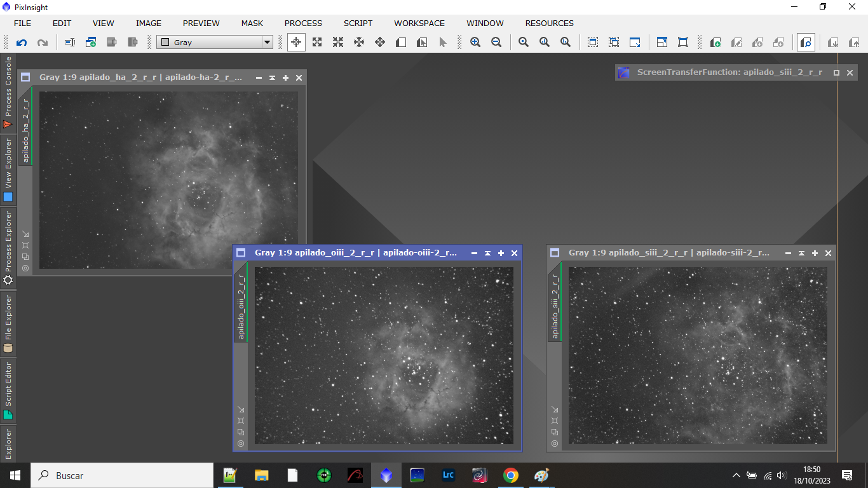Open the WORKSPACE menu
868x488 pixels.
point(419,23)
